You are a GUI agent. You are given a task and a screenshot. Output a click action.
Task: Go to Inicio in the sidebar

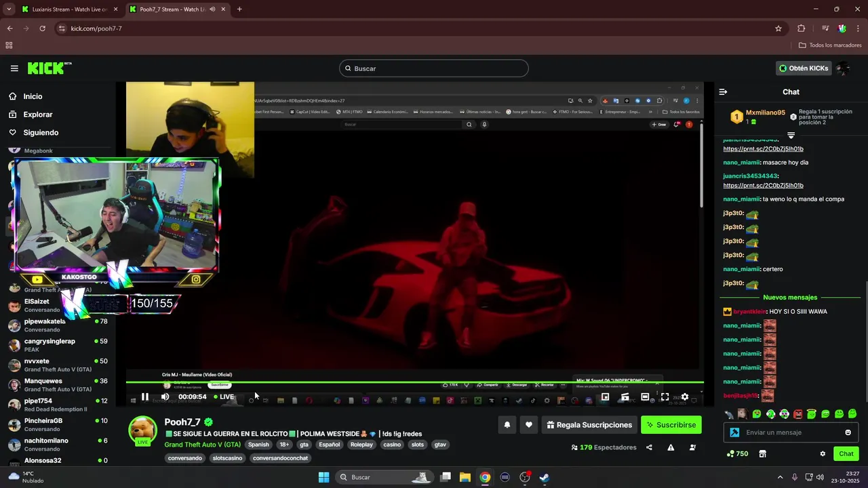point(33,96)
